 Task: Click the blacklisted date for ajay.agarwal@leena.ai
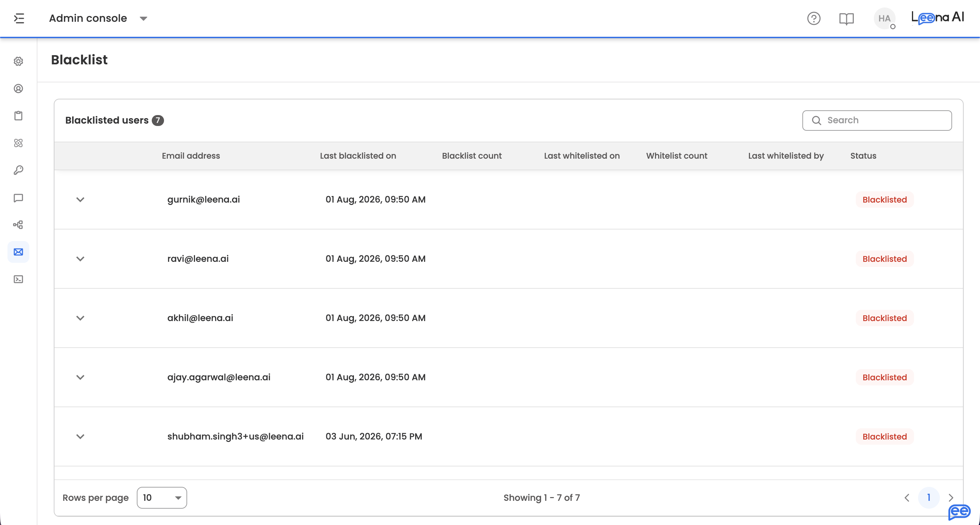tap(375, 377)
